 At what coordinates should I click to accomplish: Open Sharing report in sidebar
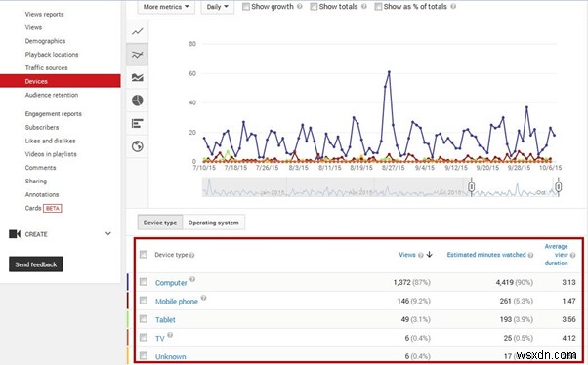36,181
